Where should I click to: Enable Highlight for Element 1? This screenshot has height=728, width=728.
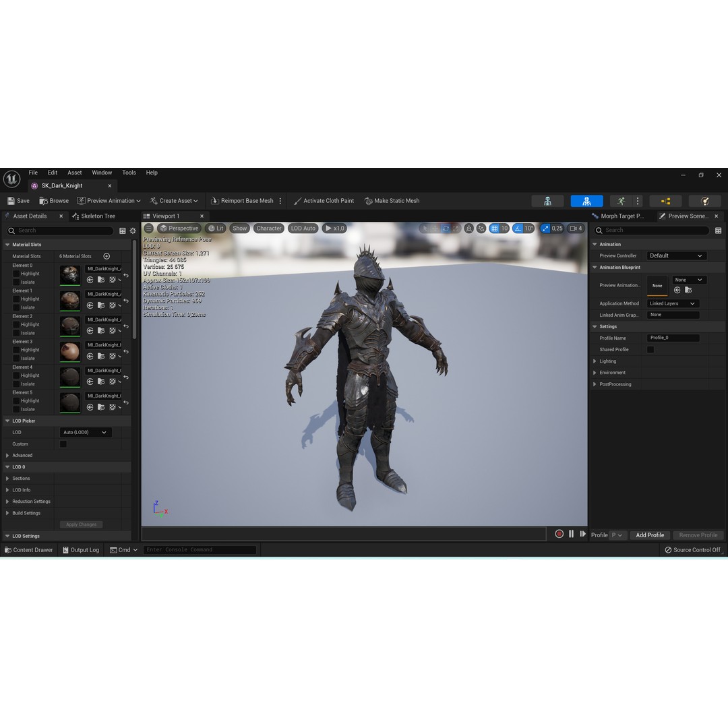(x=16, y=299)
